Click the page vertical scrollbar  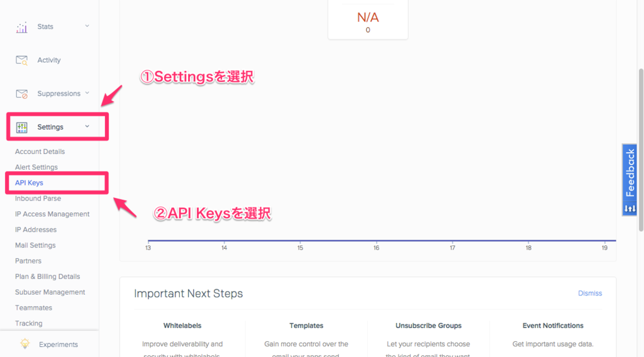641,150
